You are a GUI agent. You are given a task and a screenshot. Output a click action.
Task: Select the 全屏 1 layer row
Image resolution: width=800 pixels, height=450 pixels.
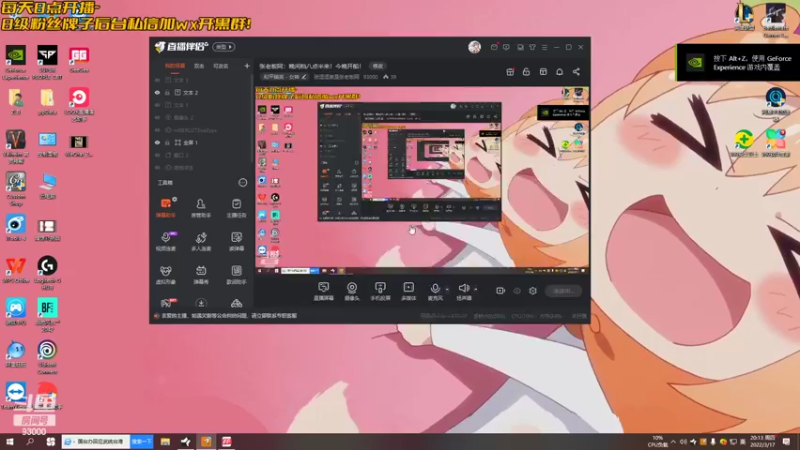[x=202, y=142]
